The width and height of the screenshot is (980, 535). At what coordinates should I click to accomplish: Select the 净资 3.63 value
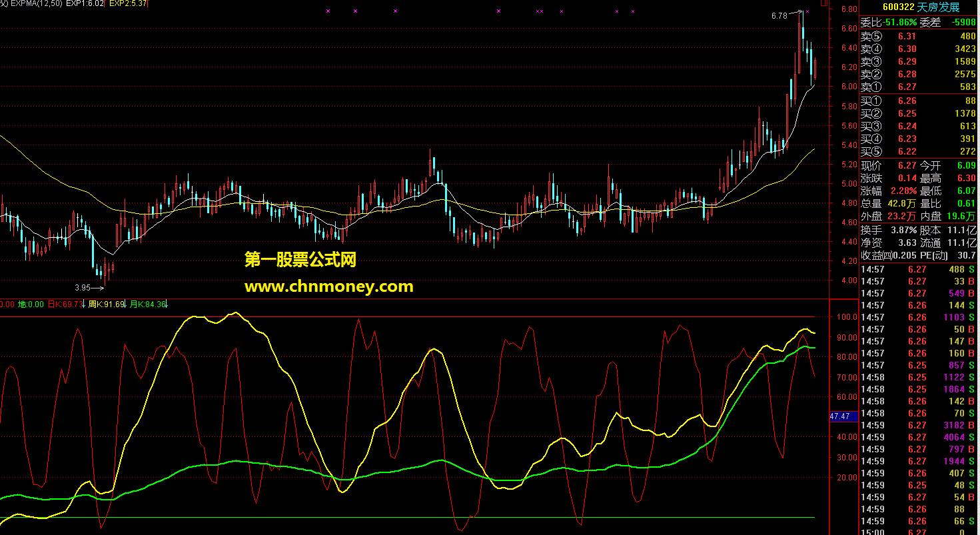click(x=907, y=243)
